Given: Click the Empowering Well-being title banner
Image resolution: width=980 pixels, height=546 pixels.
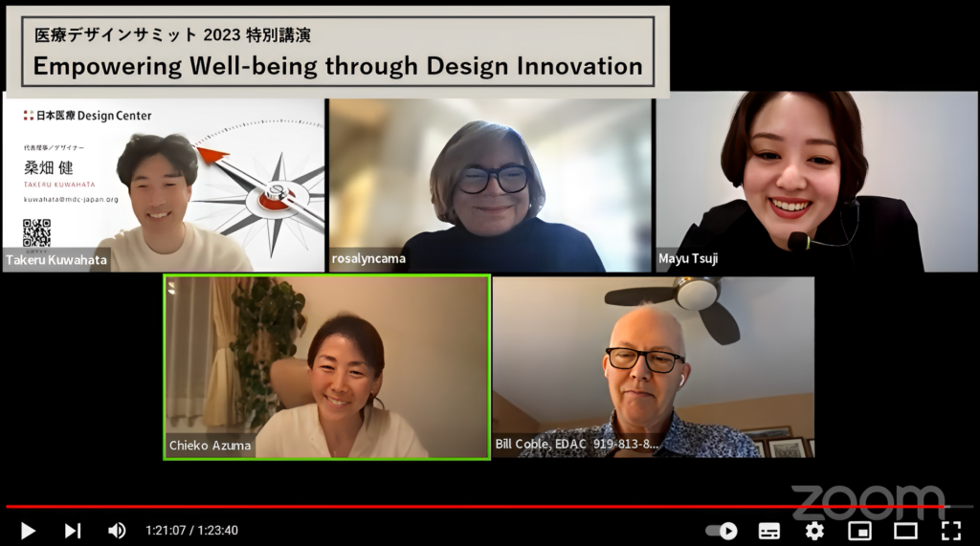Looking at the screenshot, I should [338, 52].
